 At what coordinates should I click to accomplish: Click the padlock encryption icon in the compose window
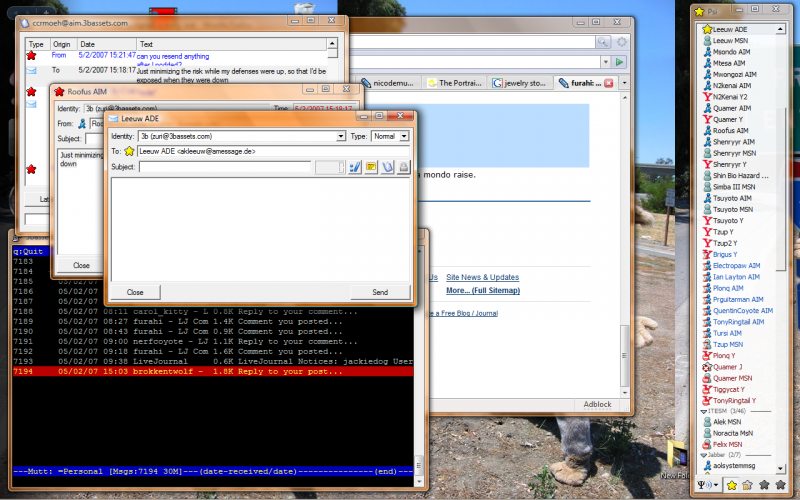[404, 167]
